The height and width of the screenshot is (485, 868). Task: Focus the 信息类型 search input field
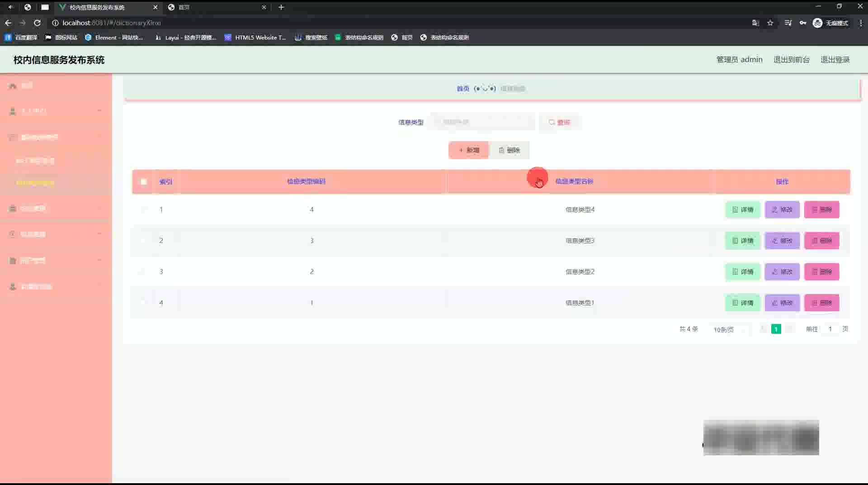[482, 122]
